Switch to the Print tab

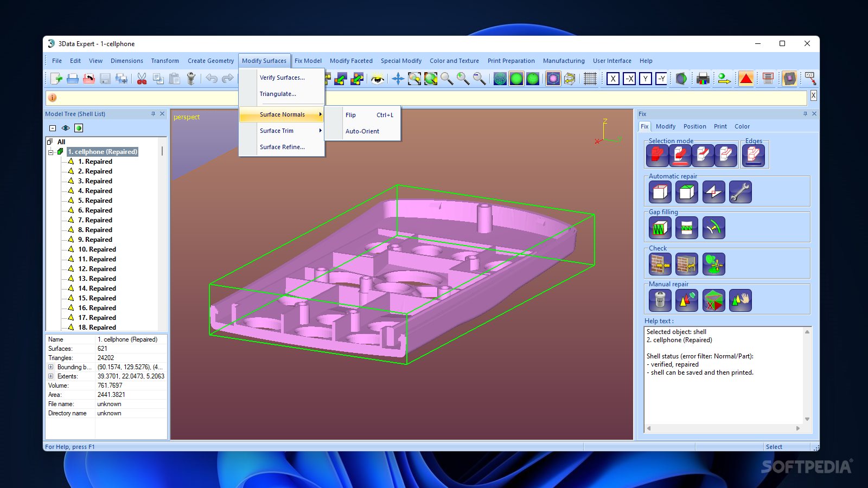point(720,126)
